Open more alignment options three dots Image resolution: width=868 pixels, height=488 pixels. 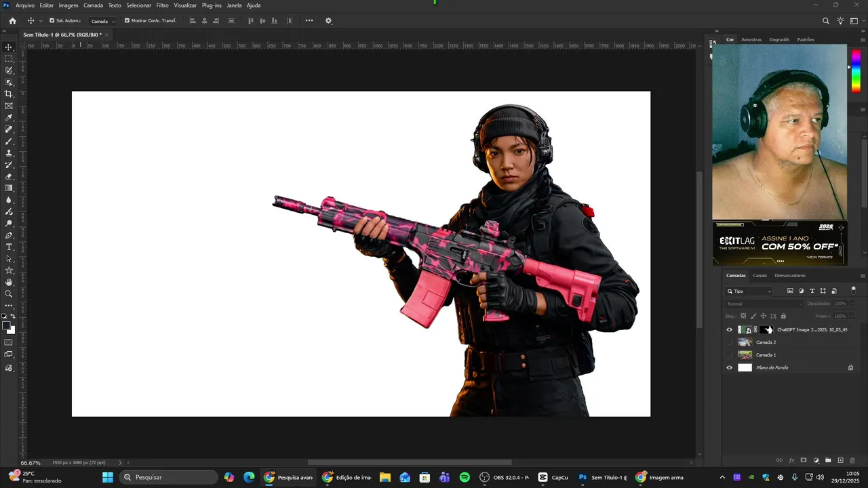(x=309, y=20)
